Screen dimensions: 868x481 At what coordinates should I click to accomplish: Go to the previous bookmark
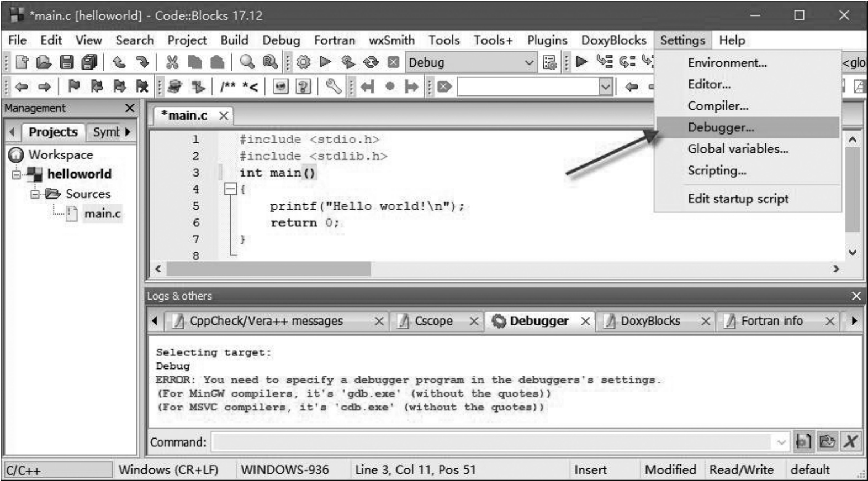point(97,86)
